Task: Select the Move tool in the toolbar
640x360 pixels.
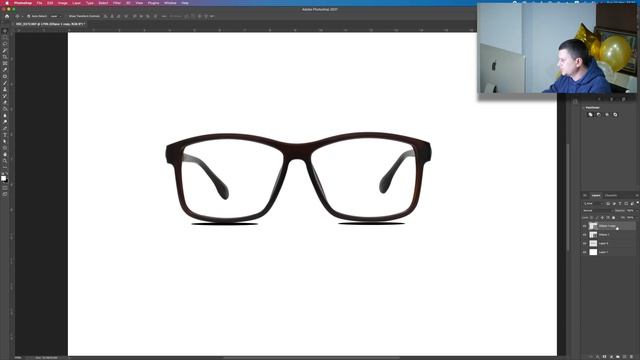Action: tap(5, 31)
